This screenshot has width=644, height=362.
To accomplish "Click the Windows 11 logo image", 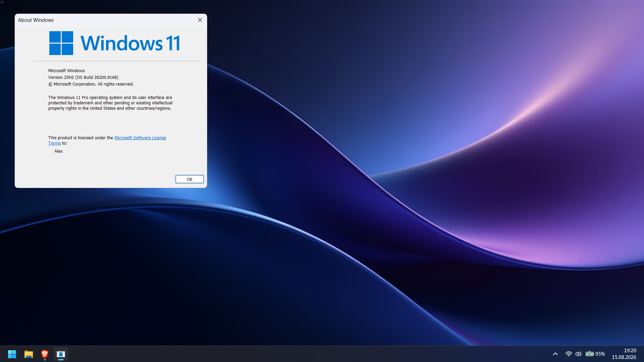I will point(114,43).
